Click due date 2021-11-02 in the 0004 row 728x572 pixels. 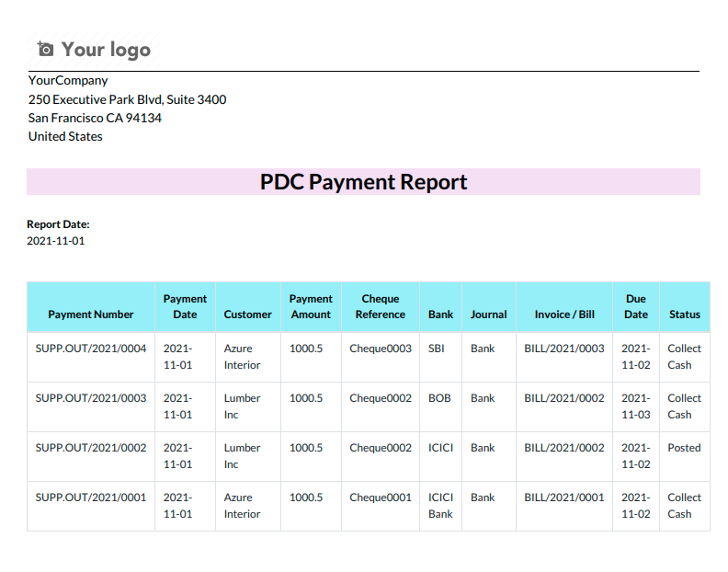[x=636, y=357]
